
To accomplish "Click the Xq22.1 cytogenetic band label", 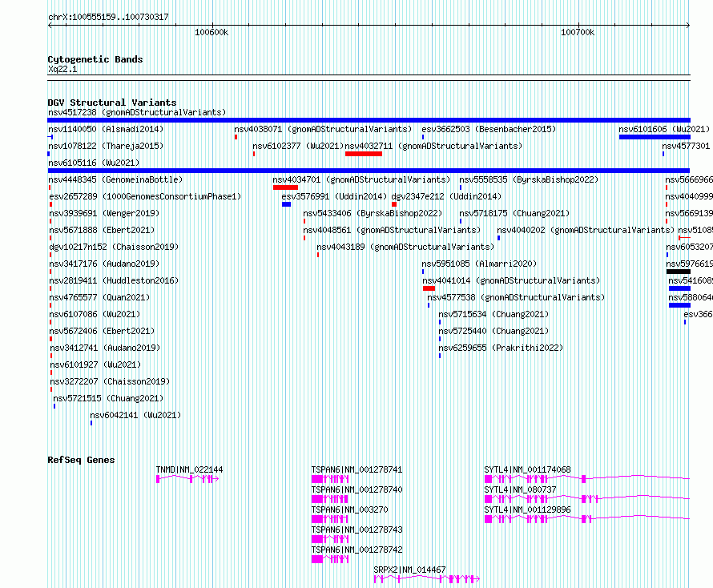I will 62,69.
